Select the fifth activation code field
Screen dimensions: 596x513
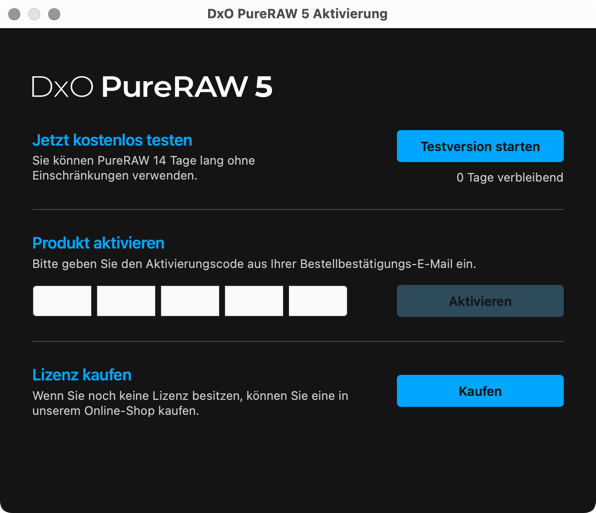[x=318, y=301]
